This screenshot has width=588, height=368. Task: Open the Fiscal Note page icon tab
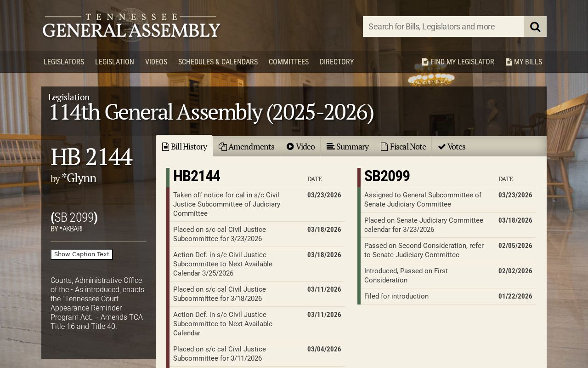pos(384,147)
